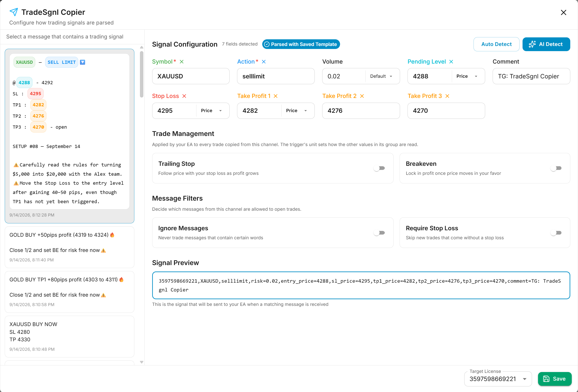The width and height of the screenshot is (578, 392).
Task: Click the message list scrollbar thumb
Action: pyautogui.click(x=141, y=74)
